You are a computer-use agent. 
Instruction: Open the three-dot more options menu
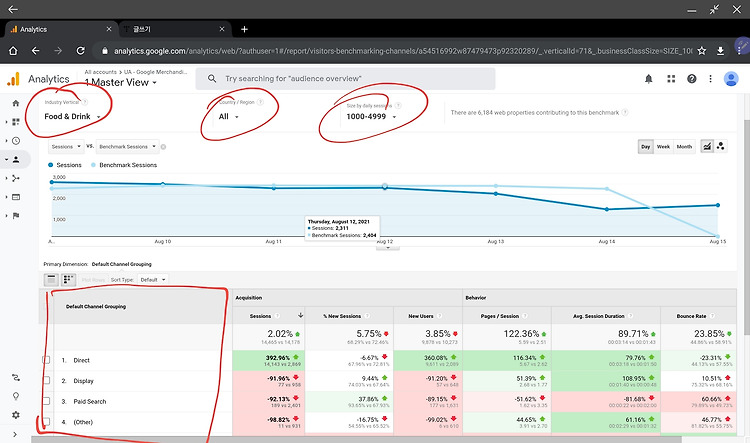coord(710,79)
